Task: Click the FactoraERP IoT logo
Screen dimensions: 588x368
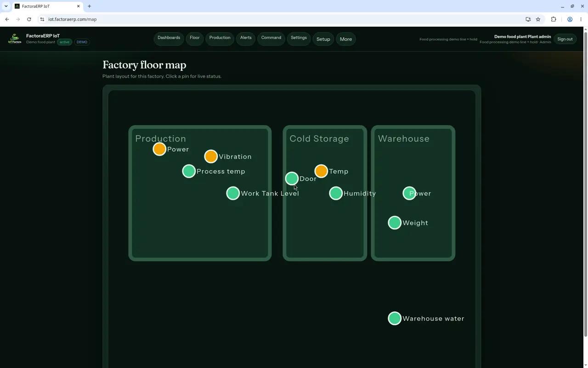Action: pyautogui.click(x=15, y=39)
